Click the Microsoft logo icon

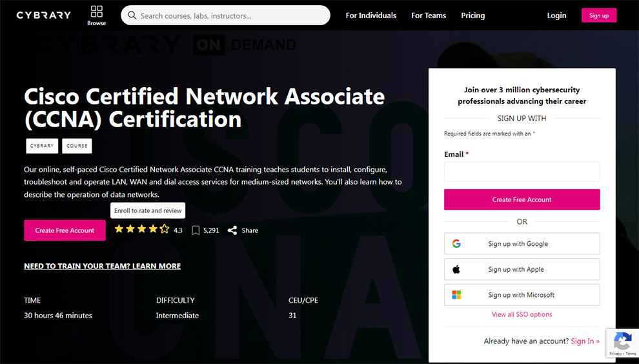[456, 295]
